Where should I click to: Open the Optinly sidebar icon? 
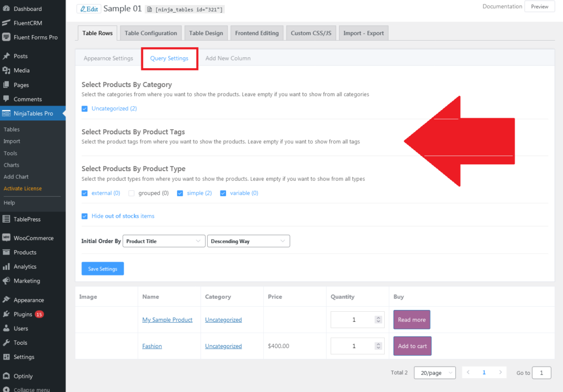pos(7,376)
